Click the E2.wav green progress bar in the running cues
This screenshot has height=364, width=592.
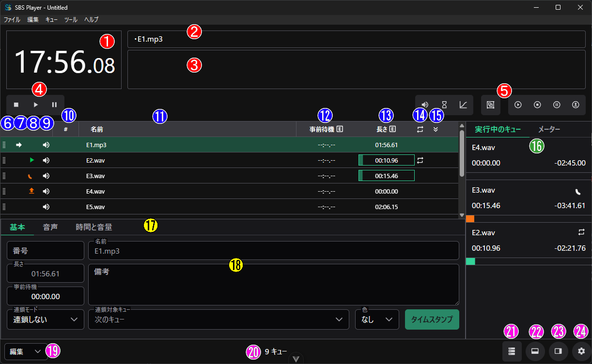(x=470, y=261)
